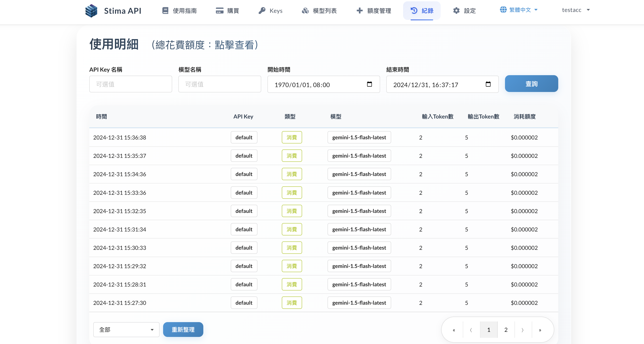Screen dimensions: 644x344
Task: Click gemini-1.5-flash-latest tag in 15:32:35 row
Action: click(359, 211)
